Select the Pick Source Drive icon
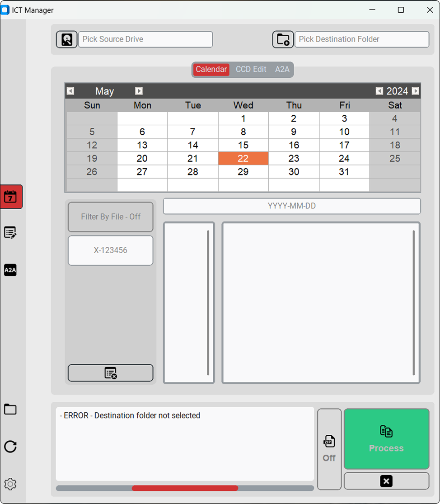 66,39
